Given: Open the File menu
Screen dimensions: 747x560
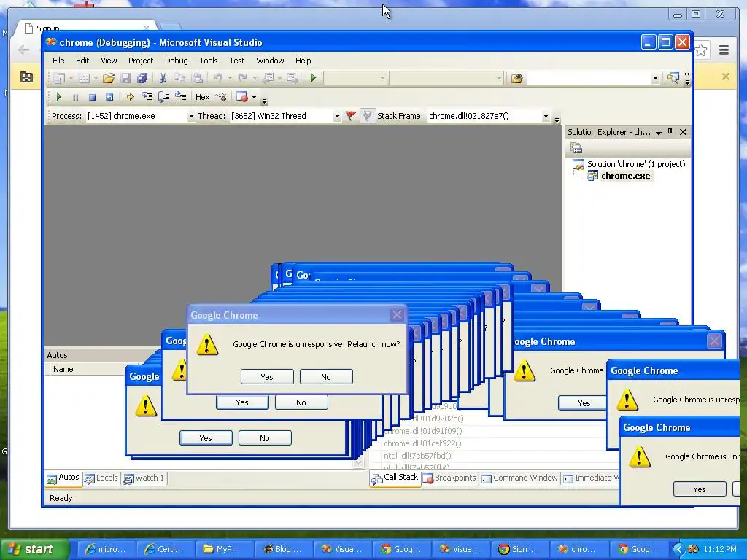Looking at the screenshot, I should [x=58, y=61].
